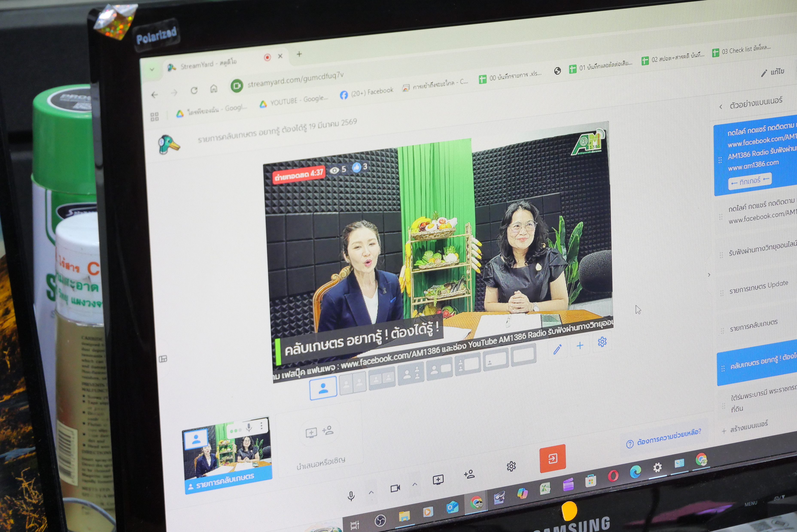Toggle the camera on or off
This screenshot has width=797, height=532.
(x=395, y=488)
